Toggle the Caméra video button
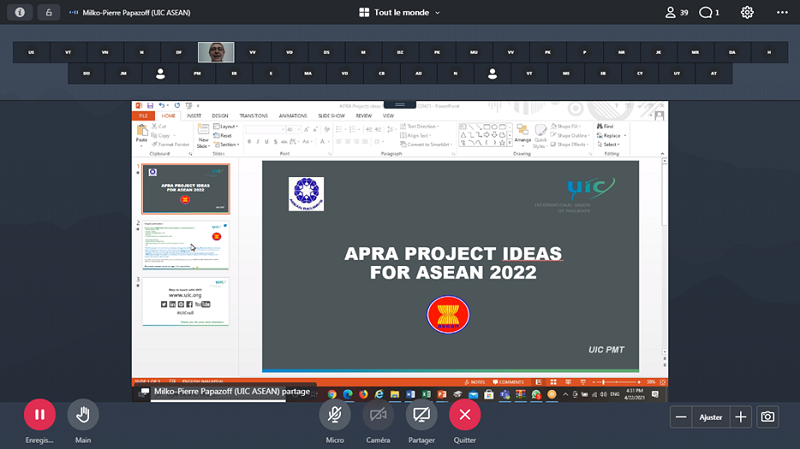 (x=378, y=415)
